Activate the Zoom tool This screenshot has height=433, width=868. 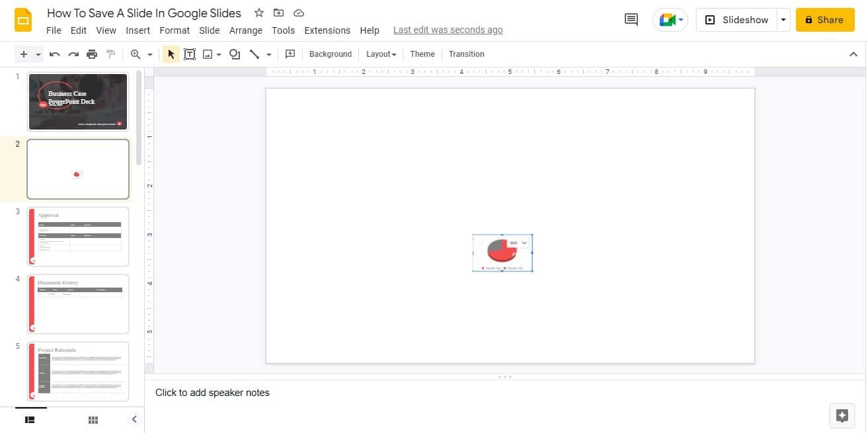pyautogui.click(x=136, y=54)
